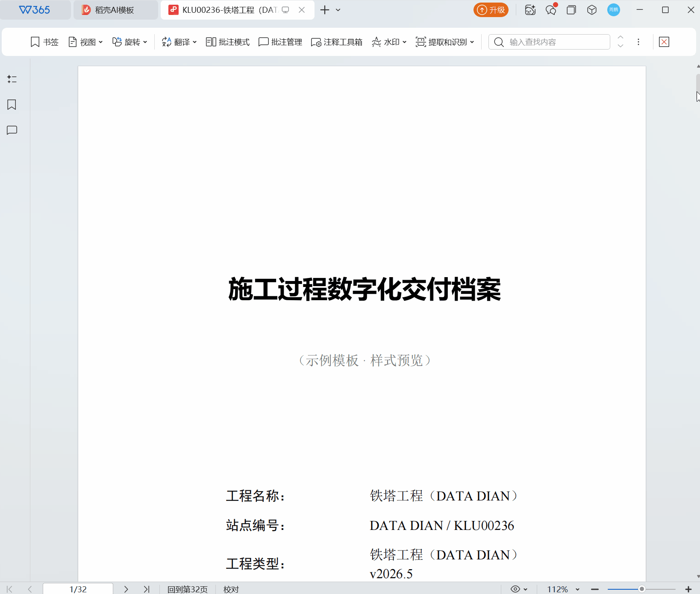Expand the new tab dropdown arrow

(338, 10)
